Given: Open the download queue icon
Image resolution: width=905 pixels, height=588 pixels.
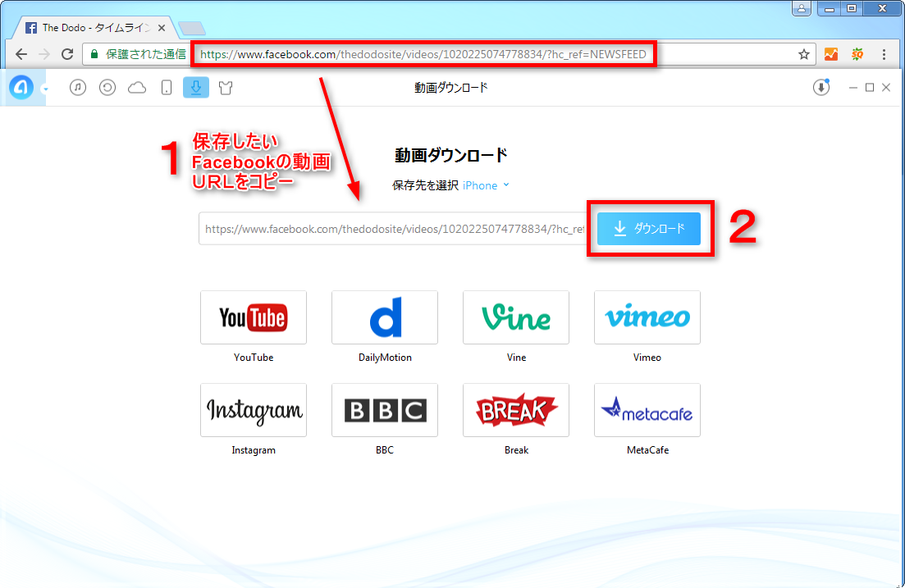Looking at the screenshot, I should coord(820,87).
